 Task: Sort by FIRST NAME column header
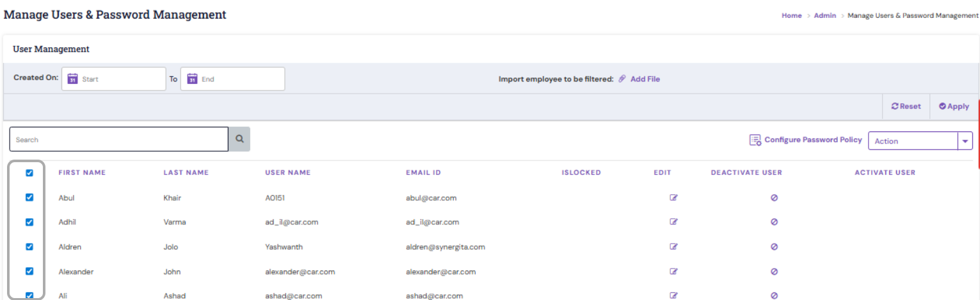[x=82, y=172]
